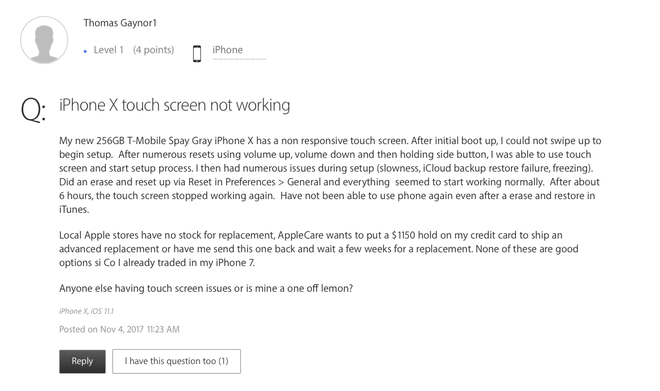Click the dotted underline beneath iPhone
The height and width of the screenshot is (391, 660).
click(x=239, y=59)
